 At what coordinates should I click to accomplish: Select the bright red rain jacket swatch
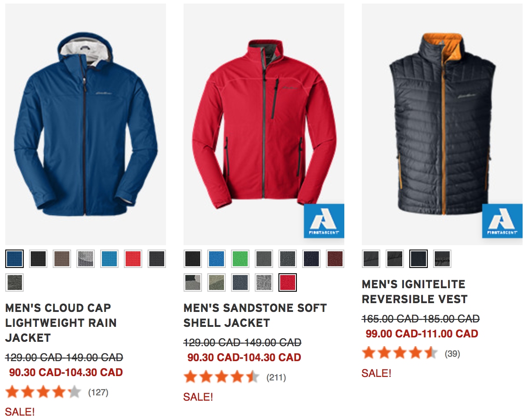(x=133, y=259)
